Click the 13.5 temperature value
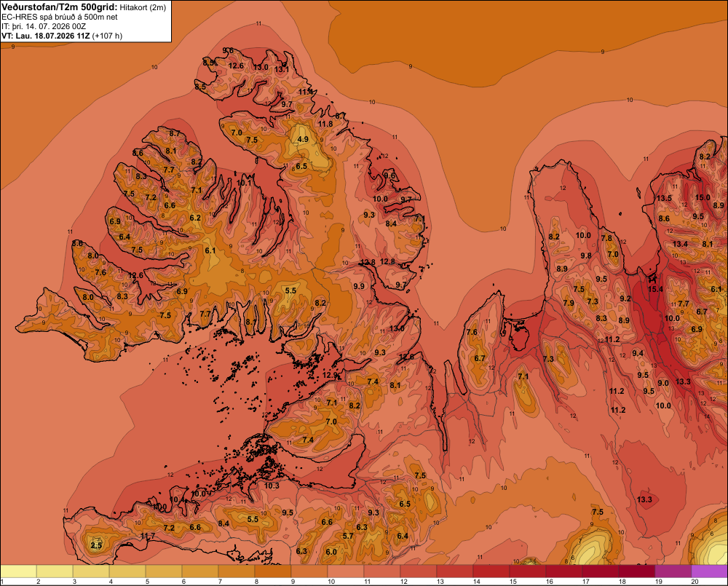Viewport: 728px width, 586px height. (x=664, y=198)
